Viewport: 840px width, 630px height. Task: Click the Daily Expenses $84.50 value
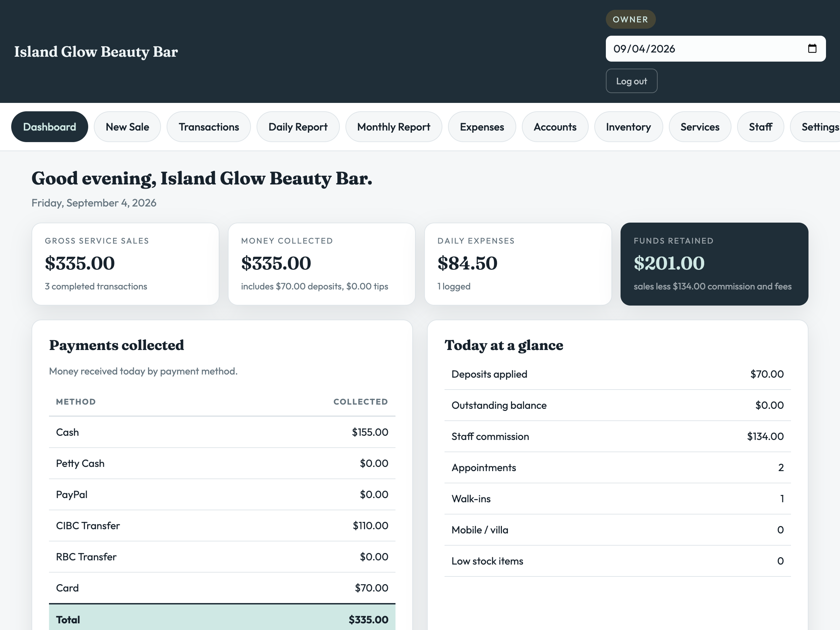467,263
